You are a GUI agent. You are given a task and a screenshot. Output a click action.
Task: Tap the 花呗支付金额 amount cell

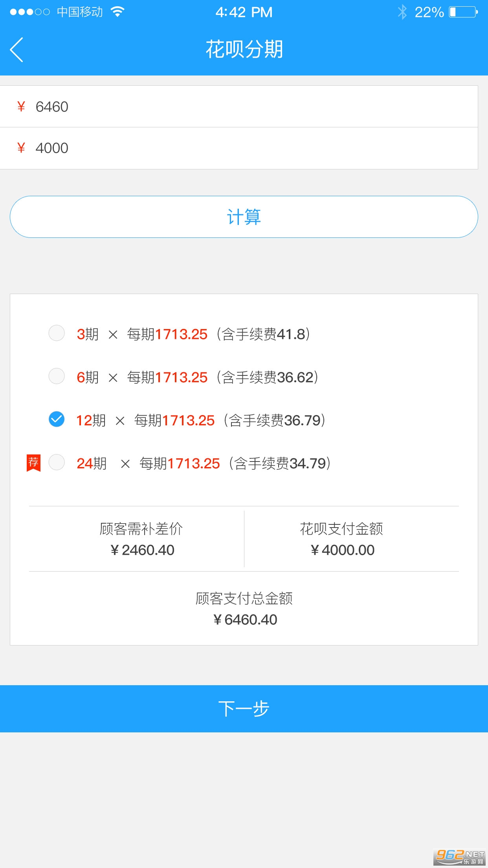click(342, 539)
